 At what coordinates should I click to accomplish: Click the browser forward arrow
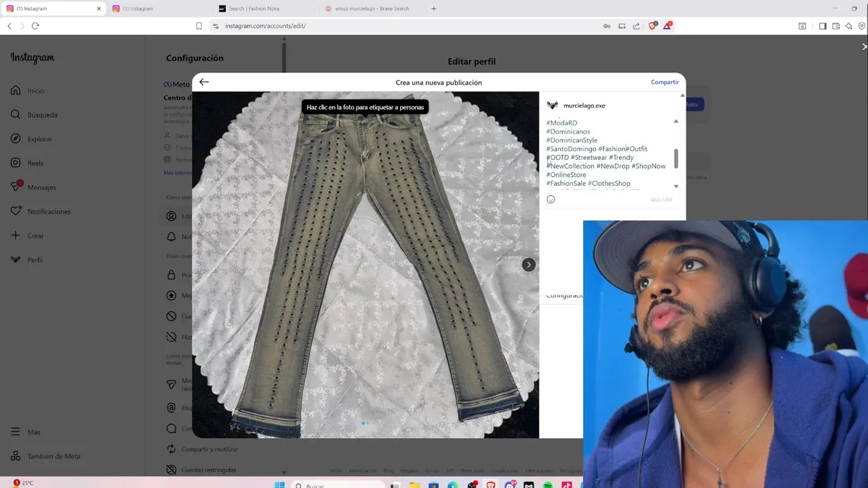22,26
